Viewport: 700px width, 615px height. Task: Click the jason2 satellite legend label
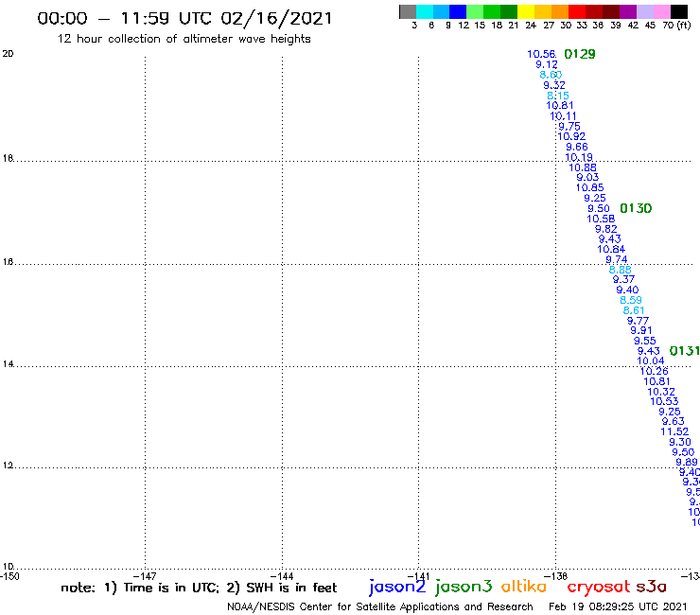click(x=397, y=588)
